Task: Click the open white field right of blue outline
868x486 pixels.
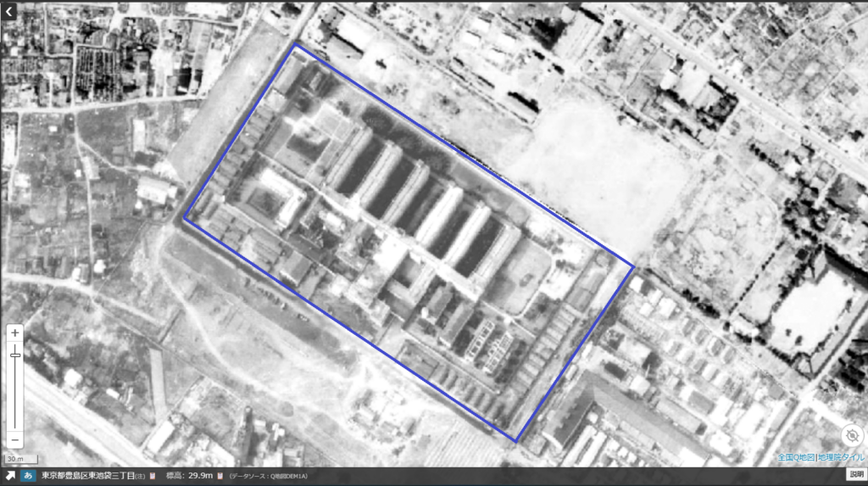Action: pos(593,170)
